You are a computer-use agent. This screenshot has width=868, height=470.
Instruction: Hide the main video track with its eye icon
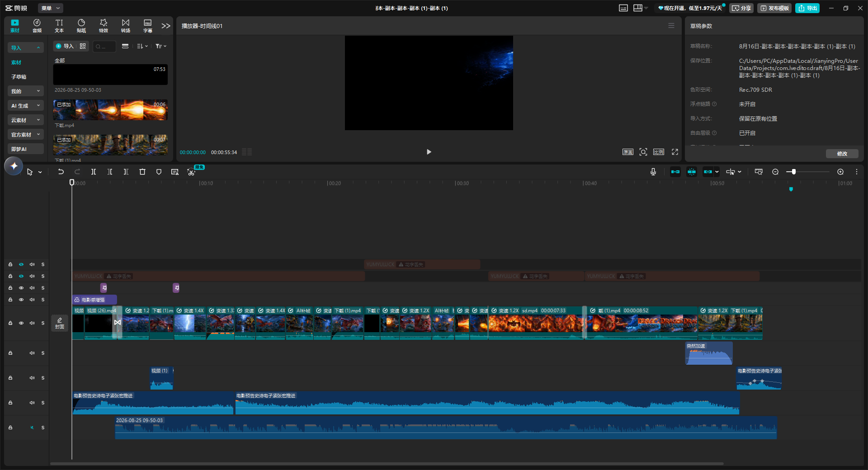[x=21, y=323]
